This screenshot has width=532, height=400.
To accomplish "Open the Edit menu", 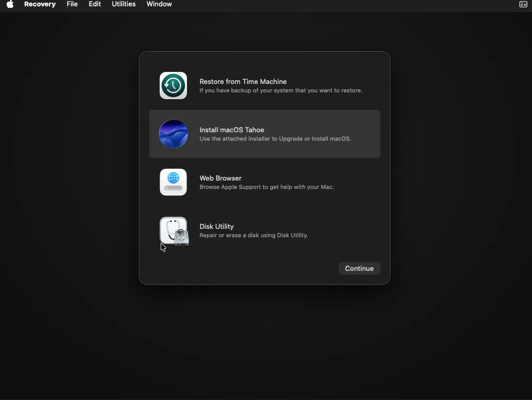I will click(95, 4).
